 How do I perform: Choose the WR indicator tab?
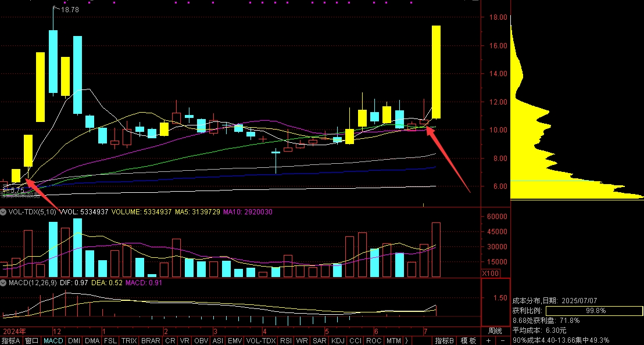[302, 341]
